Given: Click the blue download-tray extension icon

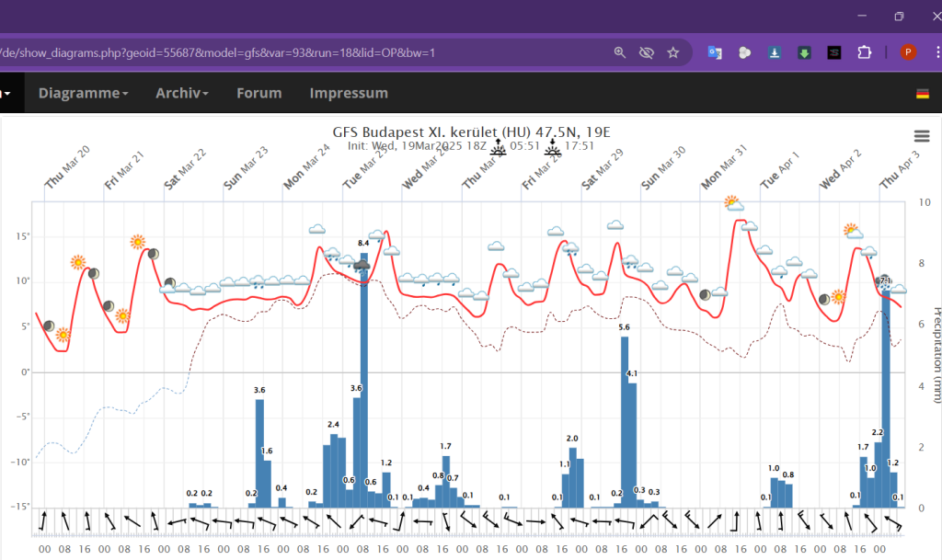Looking at the screenshot, I should point(775,52).
